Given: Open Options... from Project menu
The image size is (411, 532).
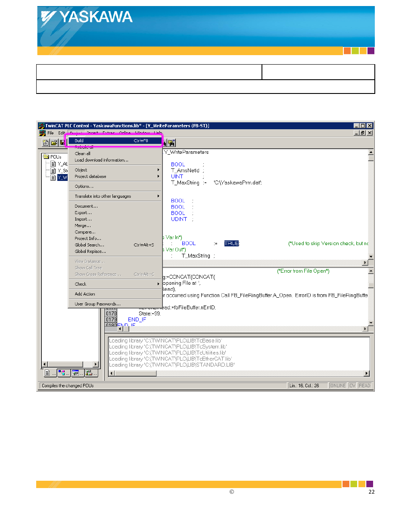Looking at the screenshot, I should tap(115, 186).
